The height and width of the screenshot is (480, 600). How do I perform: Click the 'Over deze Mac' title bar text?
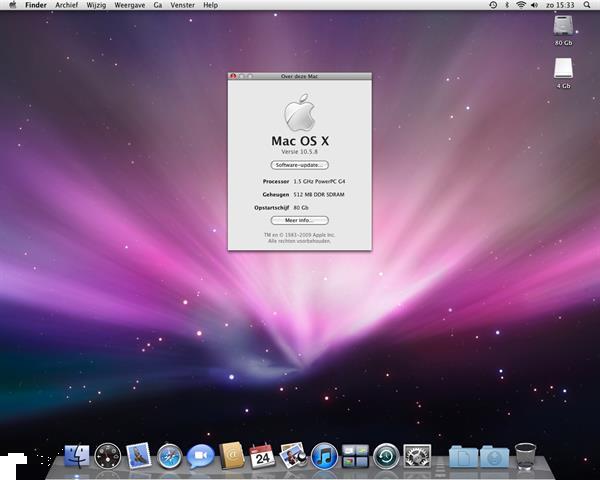tap(299, 76)
